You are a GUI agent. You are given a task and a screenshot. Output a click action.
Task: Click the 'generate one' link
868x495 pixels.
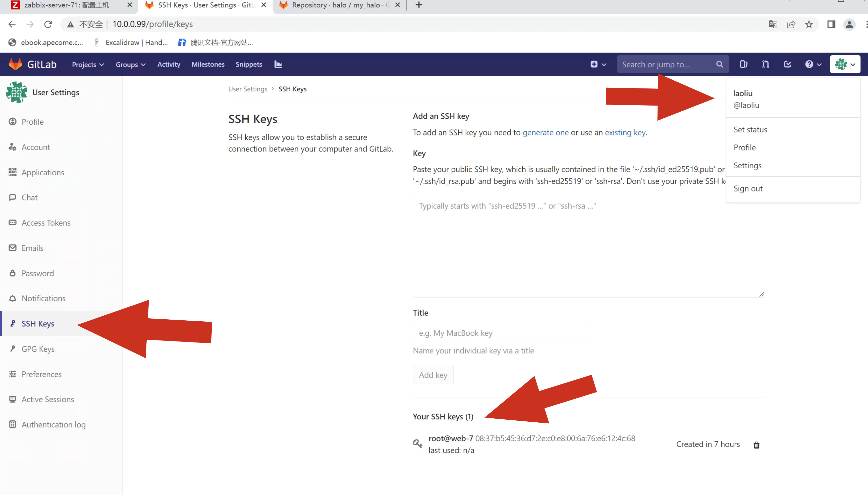(x=545, y=133)
